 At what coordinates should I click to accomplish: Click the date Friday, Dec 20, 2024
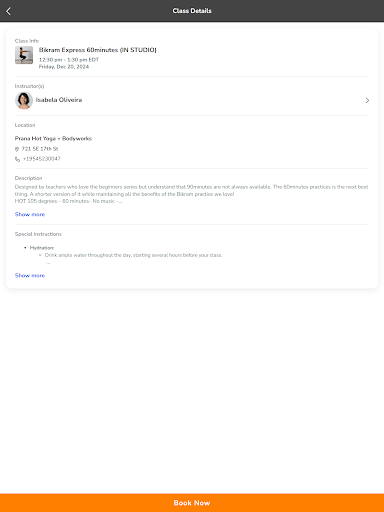coord(64,67)
